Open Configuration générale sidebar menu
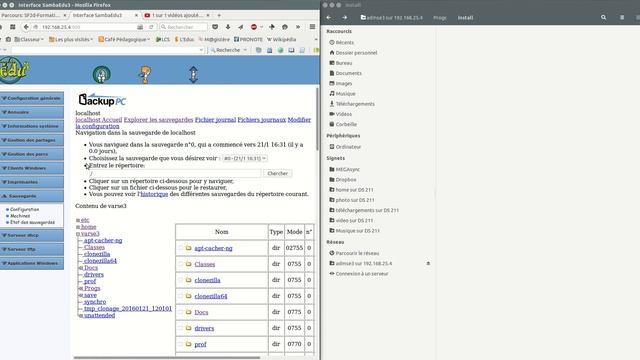Image resolution: width=640 pixels, height=360 pixels. pyautogui.click(x=32, y=98)
